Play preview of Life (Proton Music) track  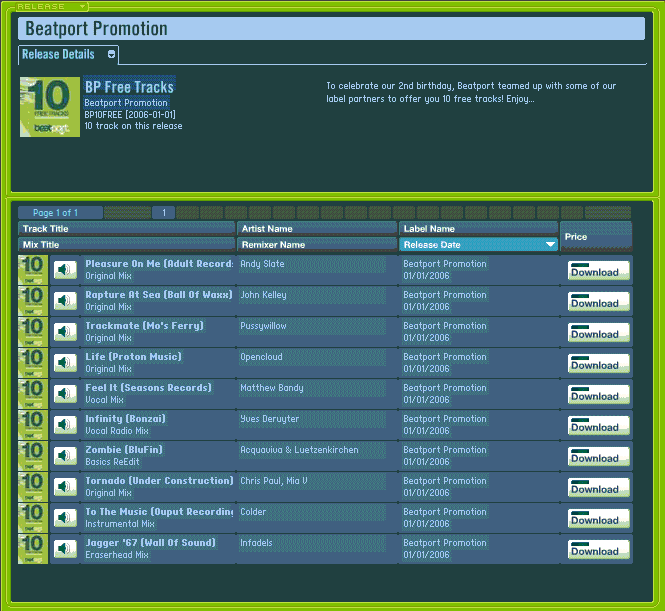click(x=65, y=363)
